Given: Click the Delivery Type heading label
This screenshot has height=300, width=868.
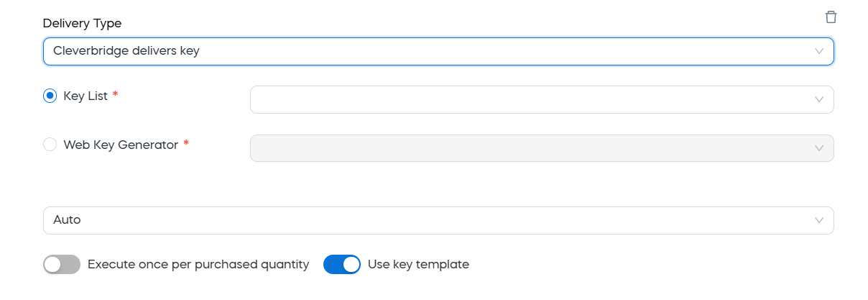Looking at the screenshot, I should tap(83, 24).
